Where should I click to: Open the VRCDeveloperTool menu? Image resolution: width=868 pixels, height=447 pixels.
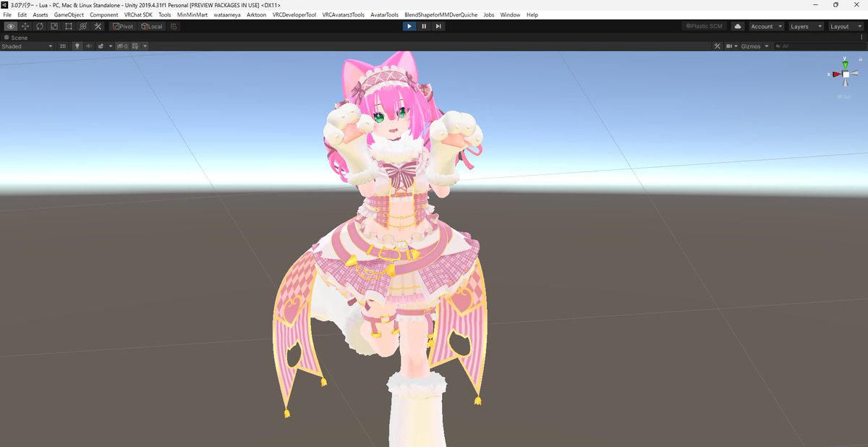pyautogui.click(x=294, y=14)
